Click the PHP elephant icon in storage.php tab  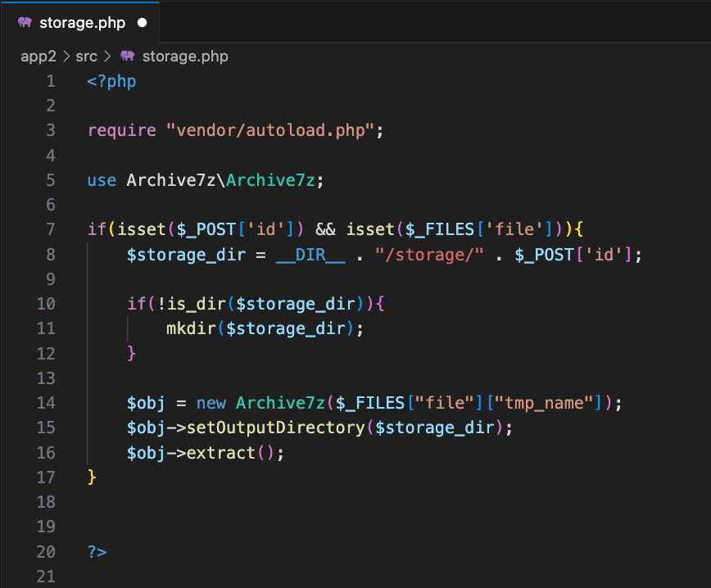(25, 22)
